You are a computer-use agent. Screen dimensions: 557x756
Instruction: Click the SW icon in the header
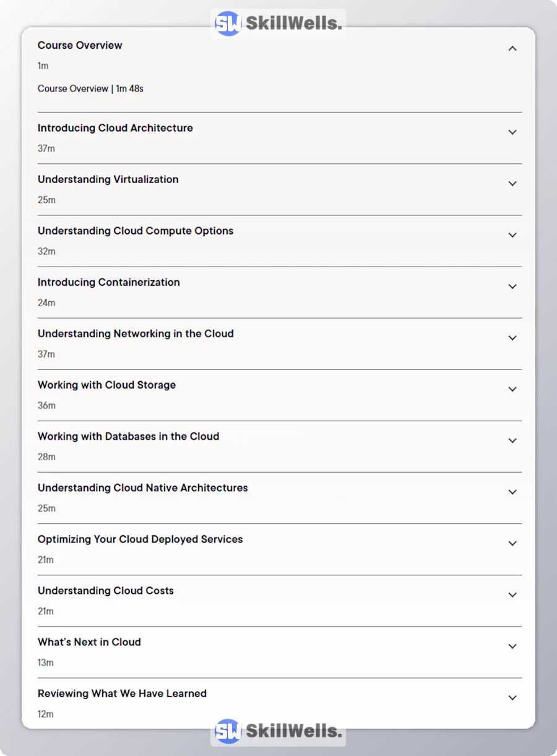point(228,22)
